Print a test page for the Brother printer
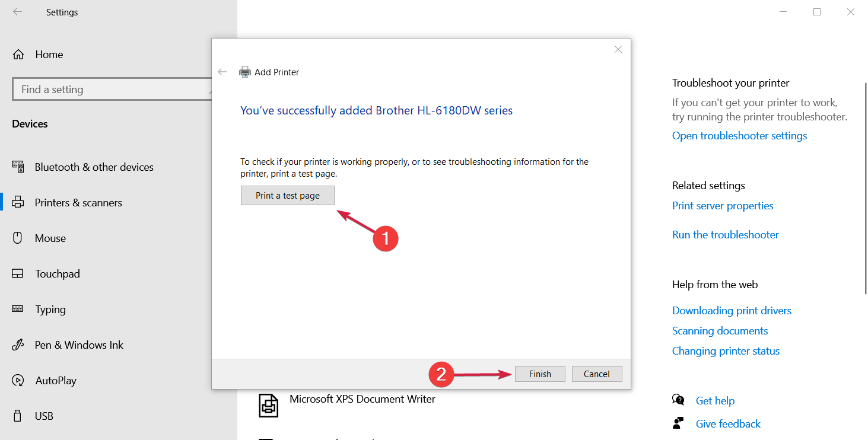 coord(288,196)
